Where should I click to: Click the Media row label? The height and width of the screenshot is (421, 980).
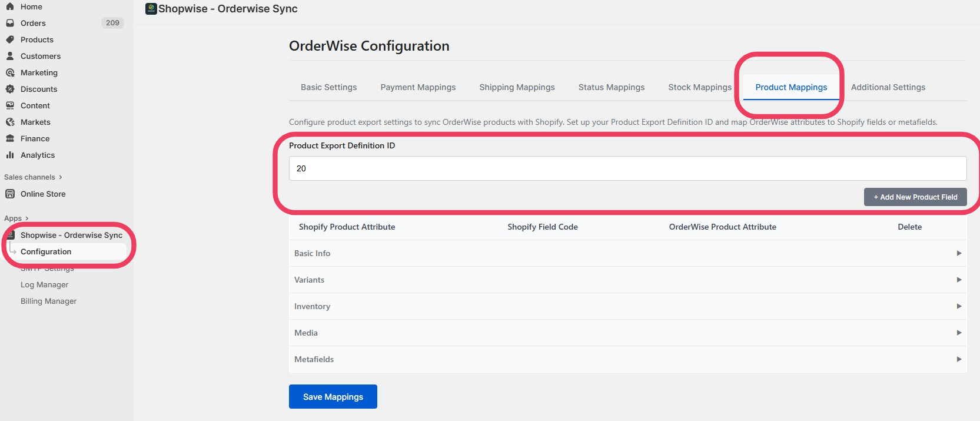(305, 333)
